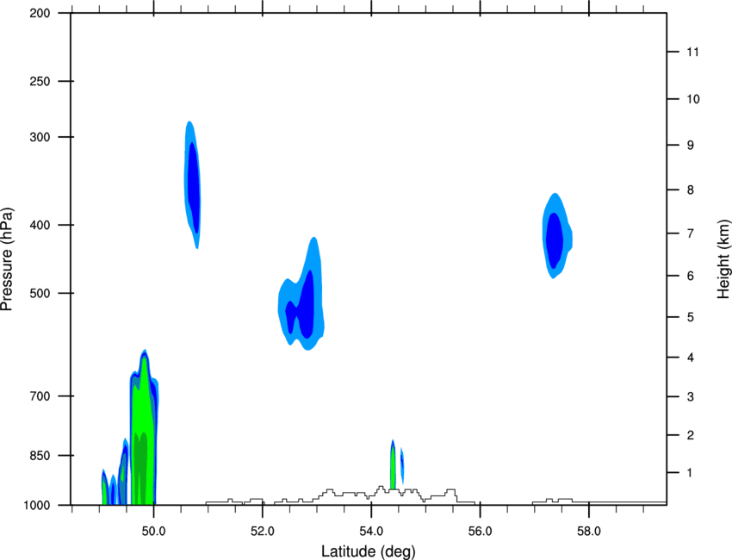The height and width of the screenshot is (560, 732).
Task: Click the blue contour blob near 300 hPa
Action: pyautogui.click(x=193, y=186)
